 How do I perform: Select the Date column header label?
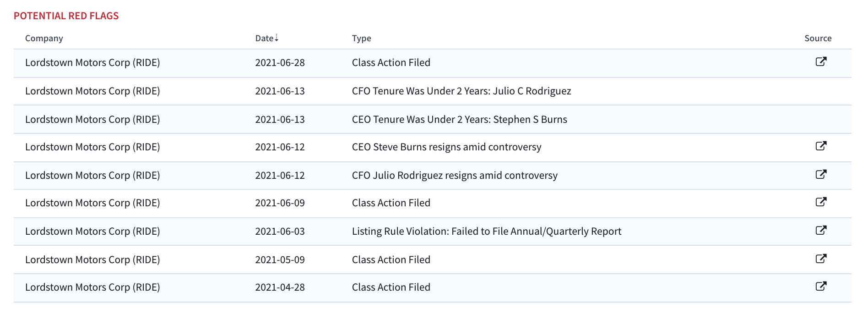tap(264, 39)
